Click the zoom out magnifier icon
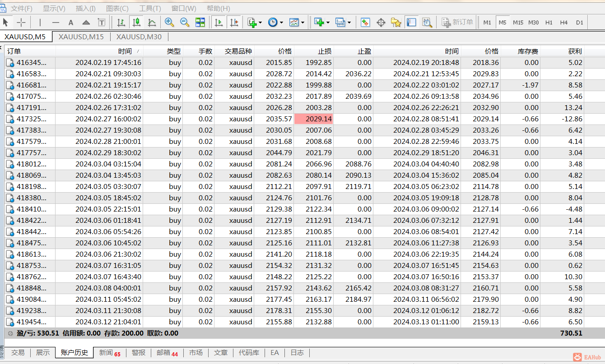This screenshot has width=605, height=364. 185,22
